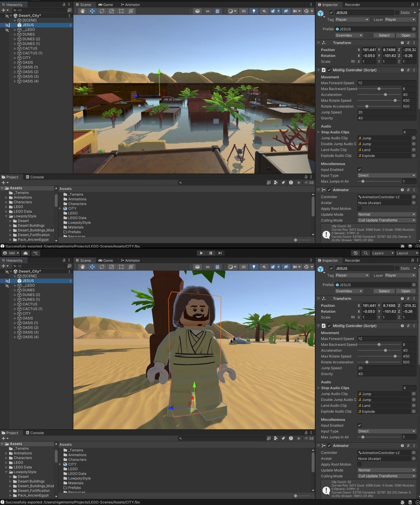
Task: Open Recorder tab in city-view window
Action: 352,5
